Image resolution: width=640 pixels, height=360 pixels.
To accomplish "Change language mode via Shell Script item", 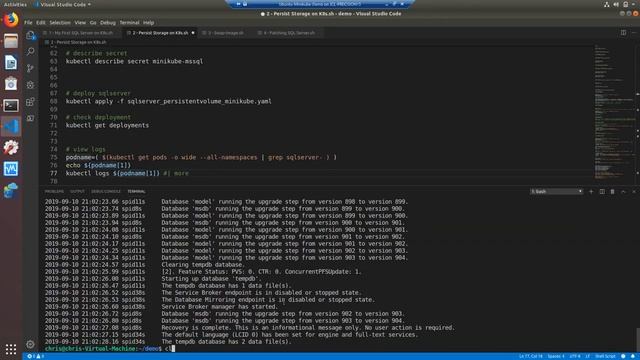I will (x=605, y=356).
